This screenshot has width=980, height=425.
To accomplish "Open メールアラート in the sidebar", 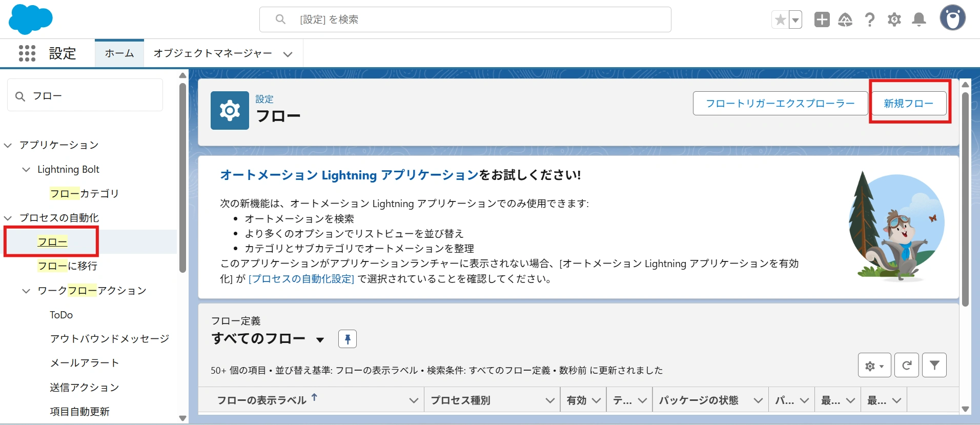I will (84, 363).
